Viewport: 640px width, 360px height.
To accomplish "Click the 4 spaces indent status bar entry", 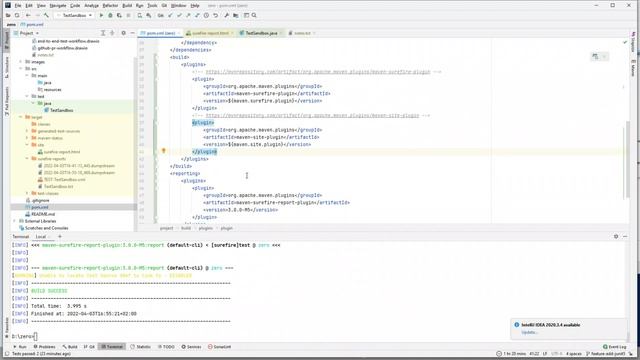I will (x=573, y=353).
